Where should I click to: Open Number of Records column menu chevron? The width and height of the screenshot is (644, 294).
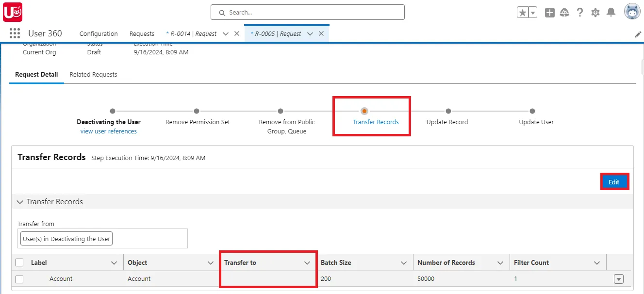pyautogui.click(x=500, y=263)
